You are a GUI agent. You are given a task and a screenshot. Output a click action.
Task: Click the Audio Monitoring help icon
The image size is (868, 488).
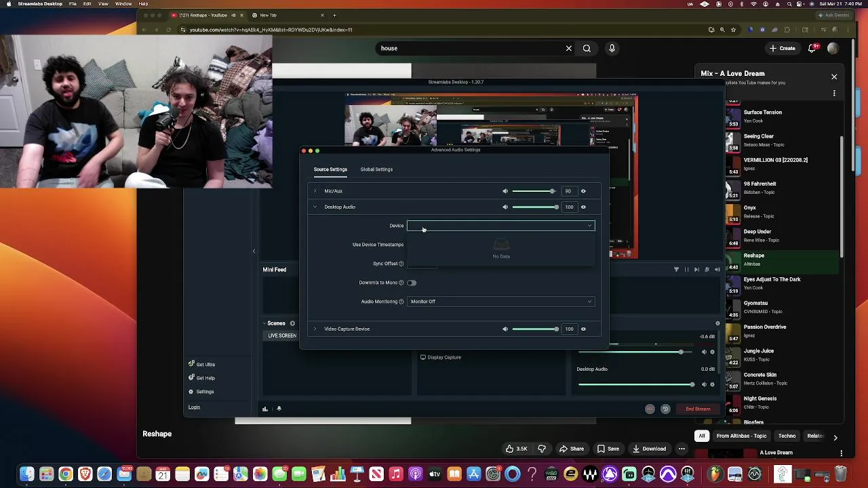coord(401,302)
